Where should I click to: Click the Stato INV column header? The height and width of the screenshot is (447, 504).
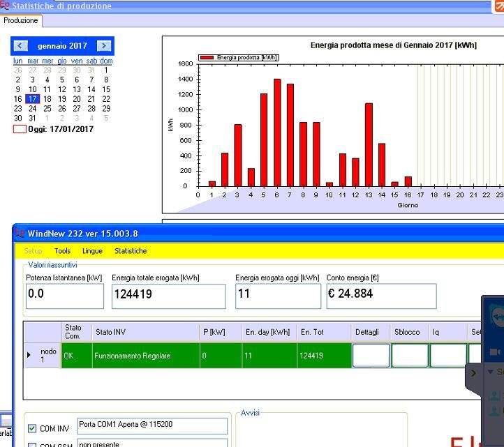[146, 332]
